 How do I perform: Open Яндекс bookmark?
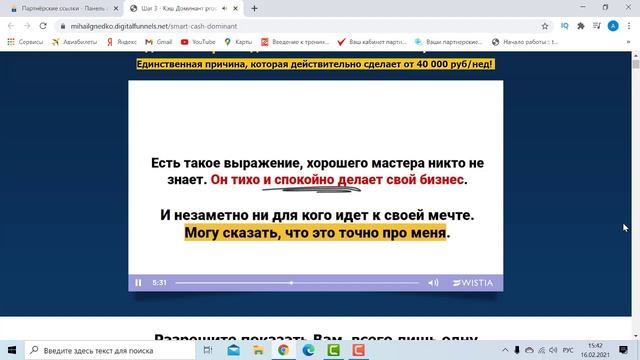(x=121, y=42)
